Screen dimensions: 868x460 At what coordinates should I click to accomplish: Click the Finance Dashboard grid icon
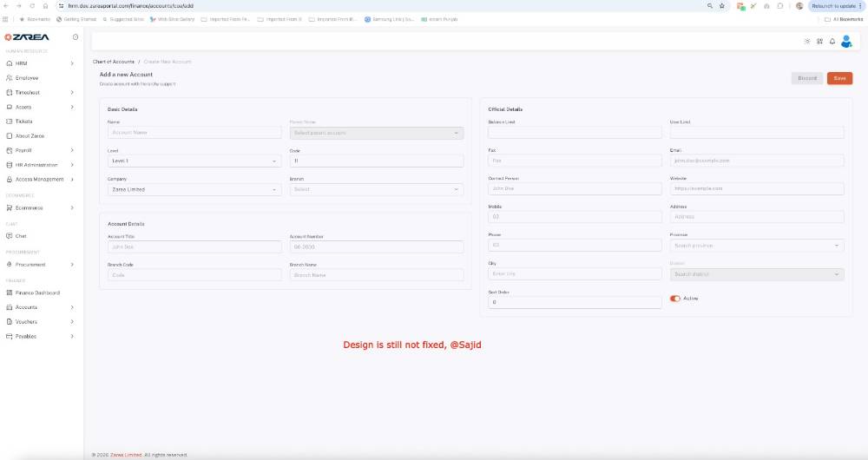9,292
